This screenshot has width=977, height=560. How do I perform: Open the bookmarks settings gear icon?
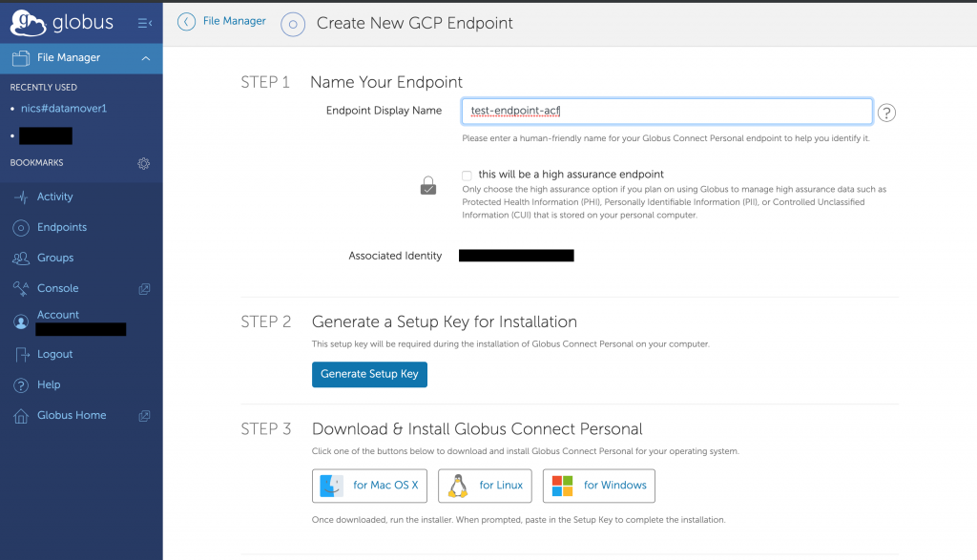point(144,163)
